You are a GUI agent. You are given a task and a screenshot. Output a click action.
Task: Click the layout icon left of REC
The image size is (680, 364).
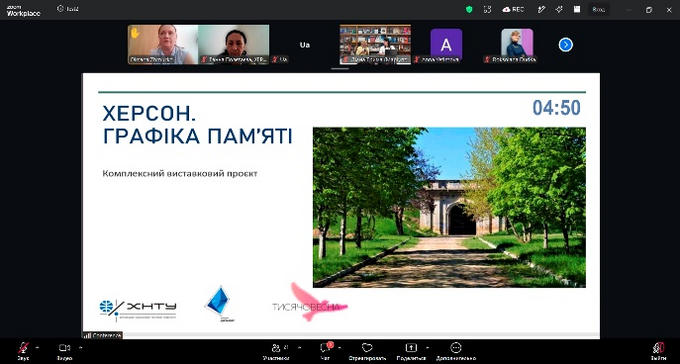487,10
